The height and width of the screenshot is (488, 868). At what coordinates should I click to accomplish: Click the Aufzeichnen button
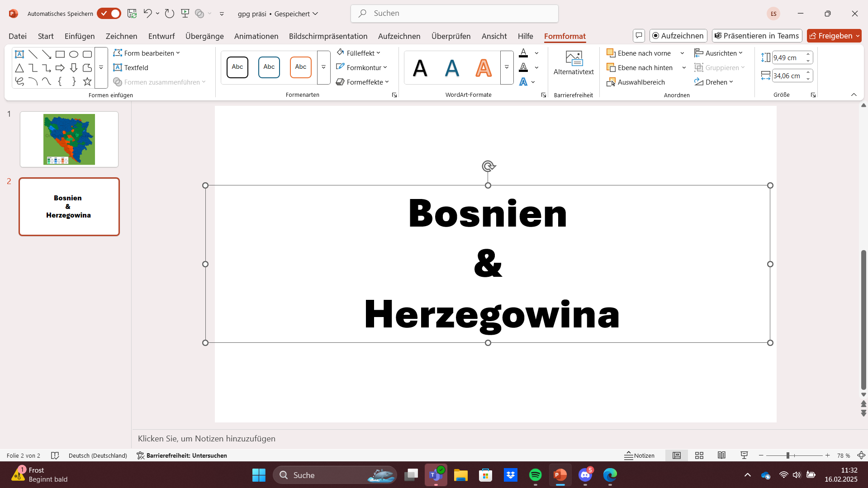click(x=678, y=36)
